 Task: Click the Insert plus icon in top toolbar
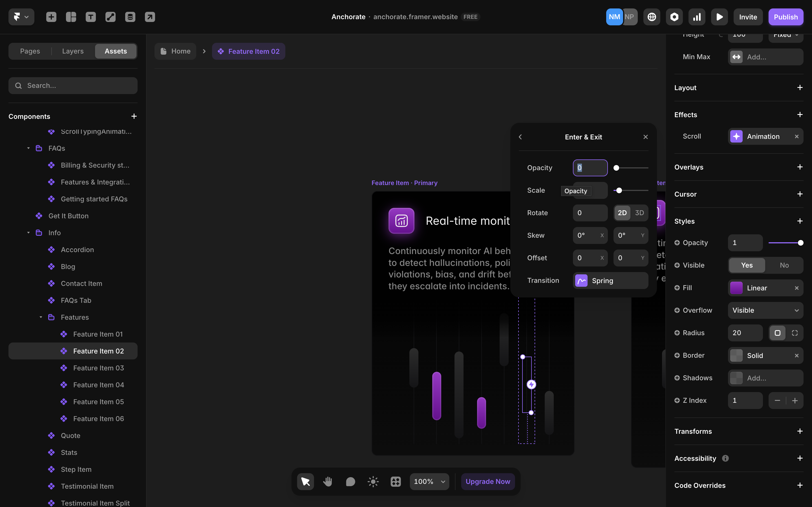[x=51, y=17]
